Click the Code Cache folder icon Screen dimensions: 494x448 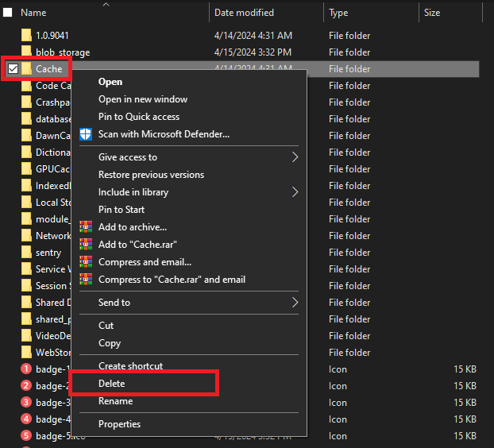tap(26, 85)
